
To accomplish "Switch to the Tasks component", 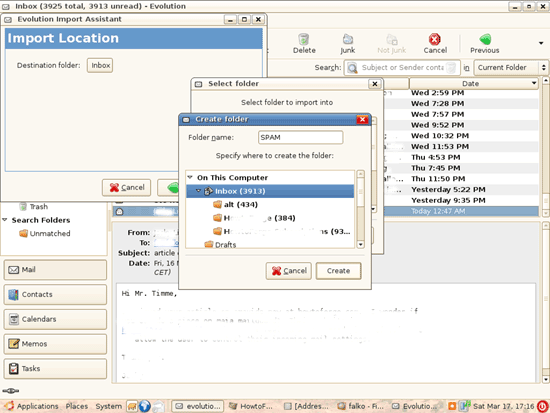I will pos(55,368).
